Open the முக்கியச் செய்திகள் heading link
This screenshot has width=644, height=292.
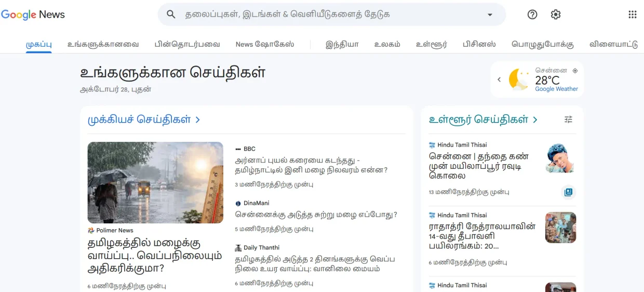(144, 120)
